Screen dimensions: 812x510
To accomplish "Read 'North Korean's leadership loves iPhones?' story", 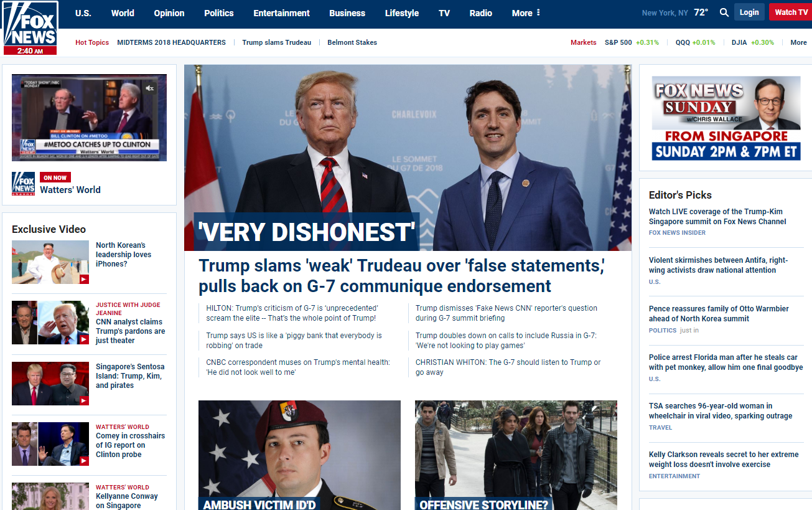I will [x=123, y=255].
